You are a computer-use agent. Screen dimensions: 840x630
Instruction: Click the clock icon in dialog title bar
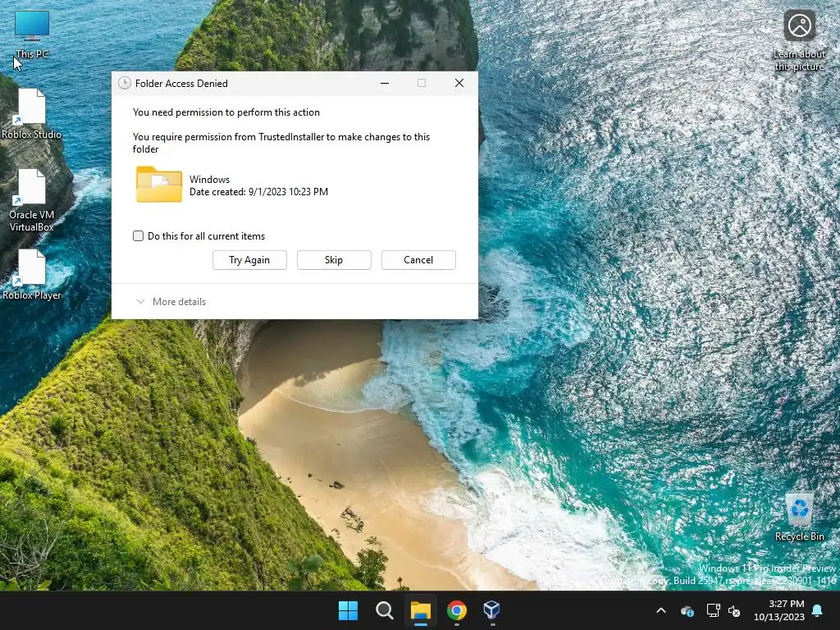(125, 83)
